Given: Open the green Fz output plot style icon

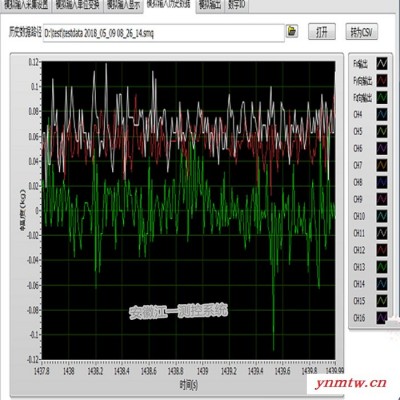Looking at the screenshot, I should (382, 97).
